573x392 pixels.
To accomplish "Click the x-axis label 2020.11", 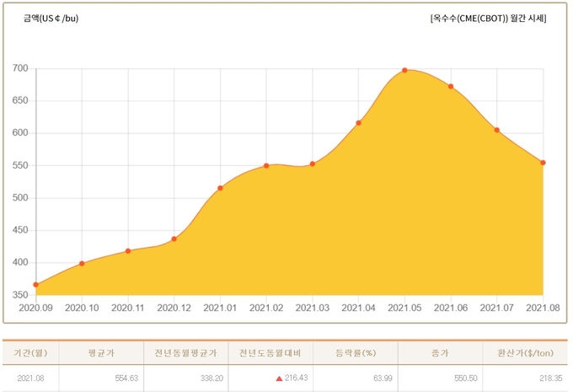I will click(128, 308).
